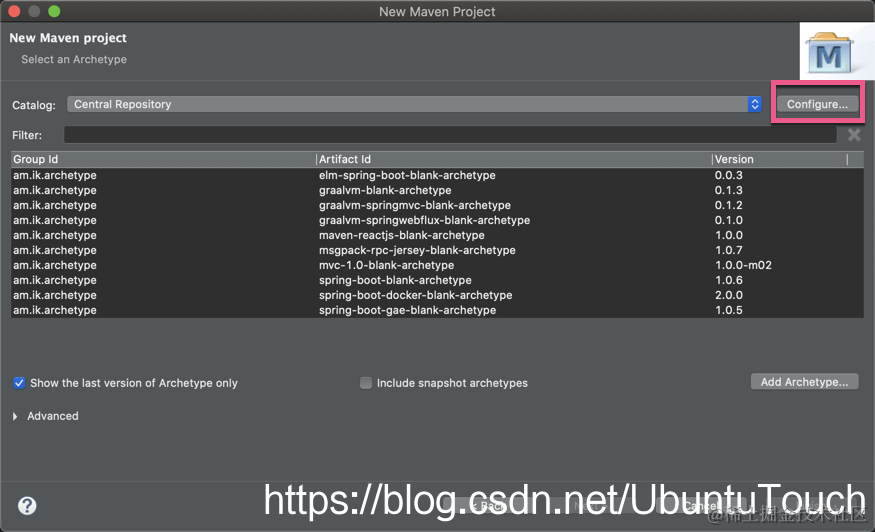Click into the Filter text field

click(x=450, y=135)
